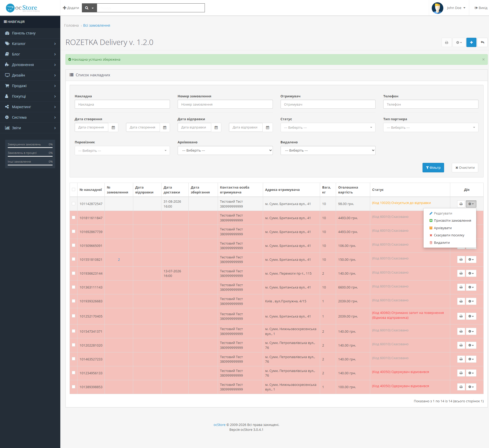Print invoice 101142872547
This screenshot has width=489, height=448.
click(461, 204)
